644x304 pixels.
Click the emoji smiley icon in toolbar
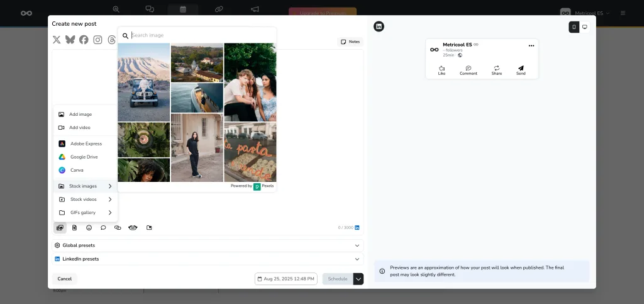point(89,228)
